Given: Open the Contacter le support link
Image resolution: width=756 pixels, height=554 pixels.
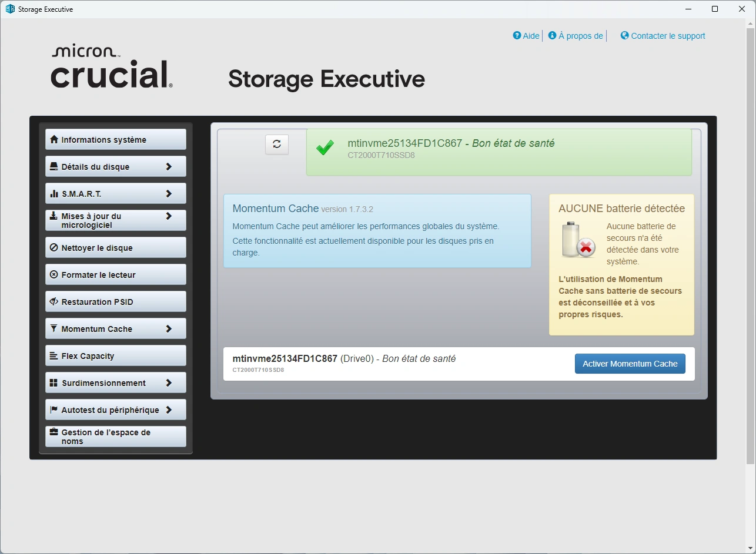Looking at the screenshot, I should (663, 36).
